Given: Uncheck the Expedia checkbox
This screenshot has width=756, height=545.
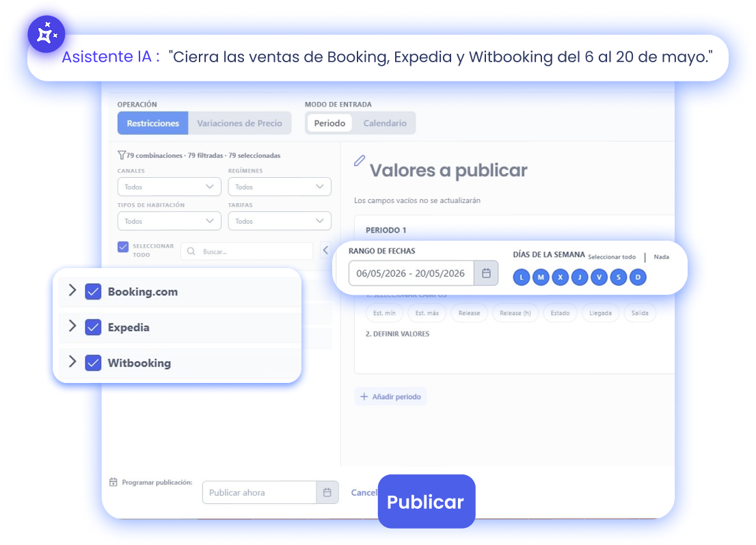Looking at the screenshot, I should 93,328.
